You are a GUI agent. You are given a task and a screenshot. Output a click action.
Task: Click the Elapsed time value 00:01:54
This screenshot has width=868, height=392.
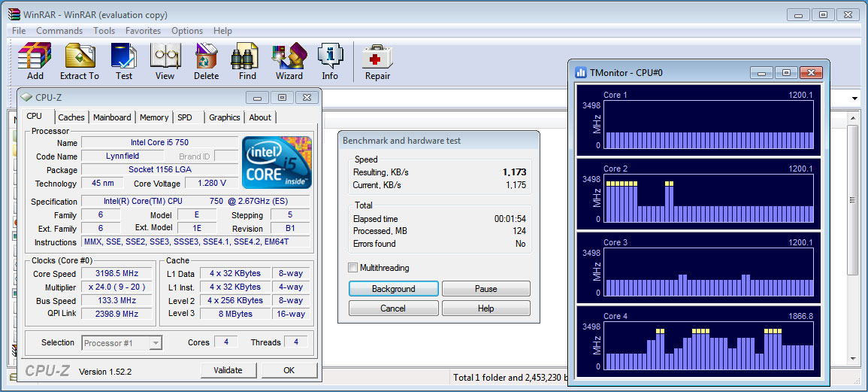point(510,219)
